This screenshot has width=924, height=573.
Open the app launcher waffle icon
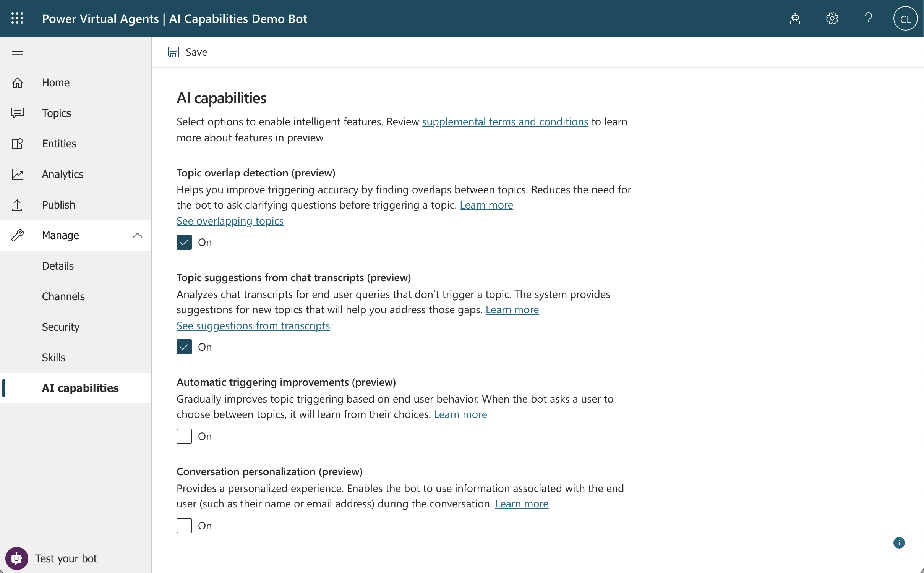click(17, 18)
